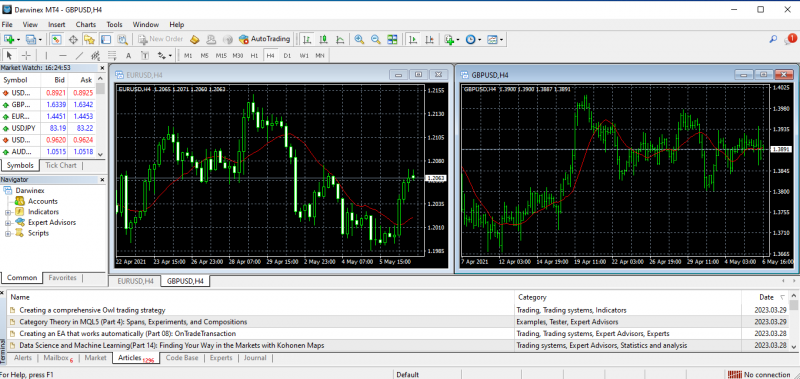The height and width of the screenshot is (379, 800).
Task: Switch timeframe to M1
Action: tap(188, 55)
